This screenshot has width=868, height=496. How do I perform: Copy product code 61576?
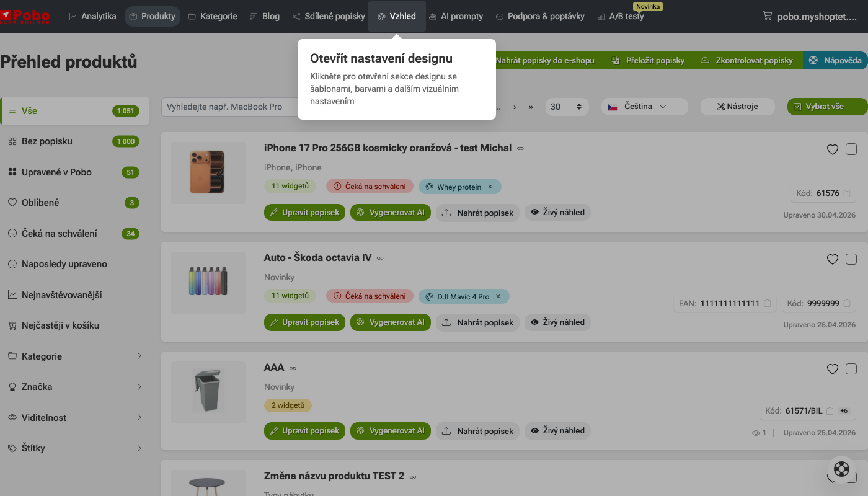click(847, 193)
